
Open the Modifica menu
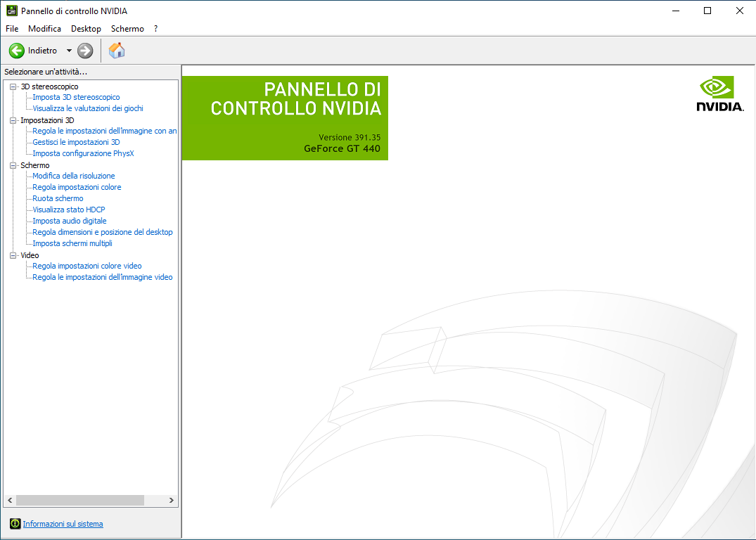click(x=44, y=29)
